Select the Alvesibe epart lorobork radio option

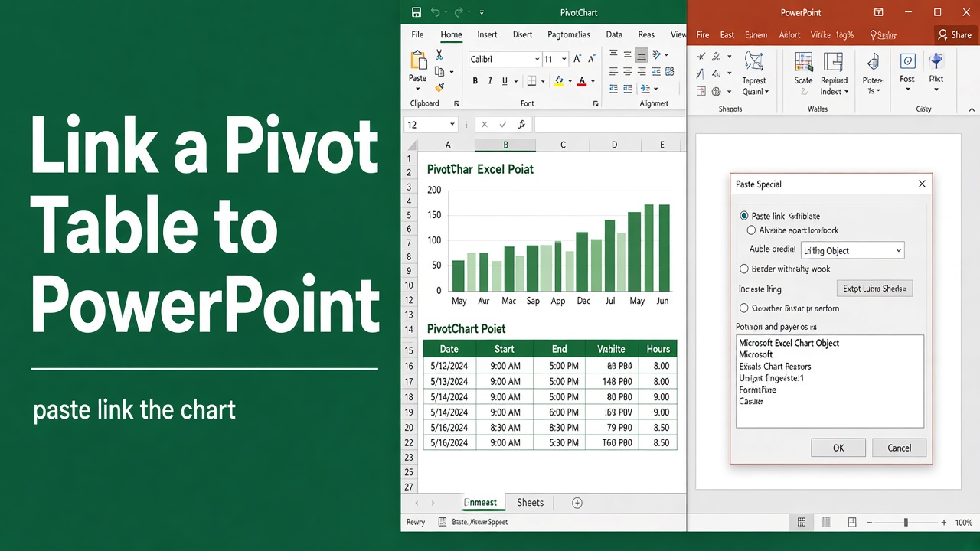click(x=751, y=230)
